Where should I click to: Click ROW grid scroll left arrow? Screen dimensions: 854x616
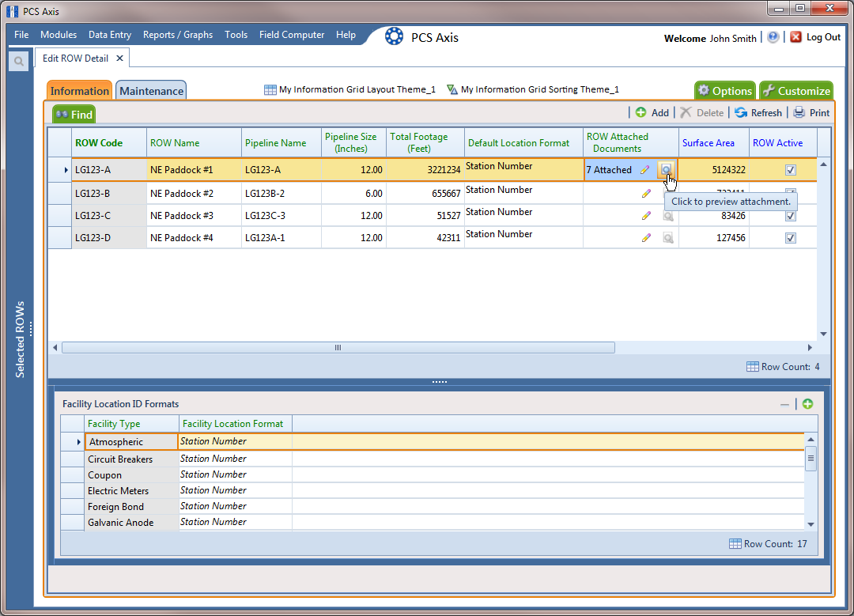click(55, 347)
